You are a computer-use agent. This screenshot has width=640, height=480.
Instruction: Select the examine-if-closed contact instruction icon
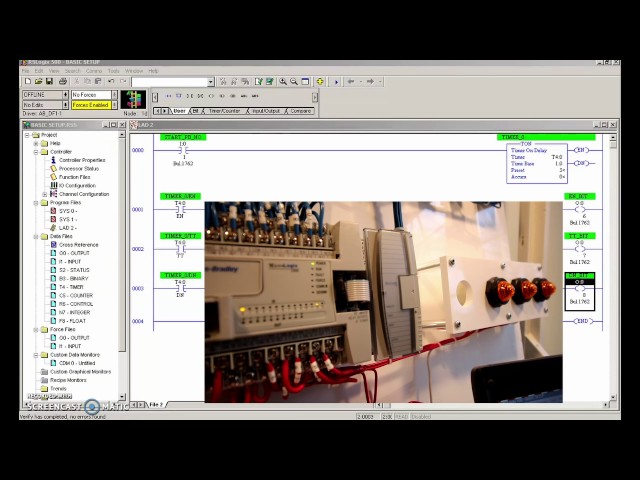(190, 96)
